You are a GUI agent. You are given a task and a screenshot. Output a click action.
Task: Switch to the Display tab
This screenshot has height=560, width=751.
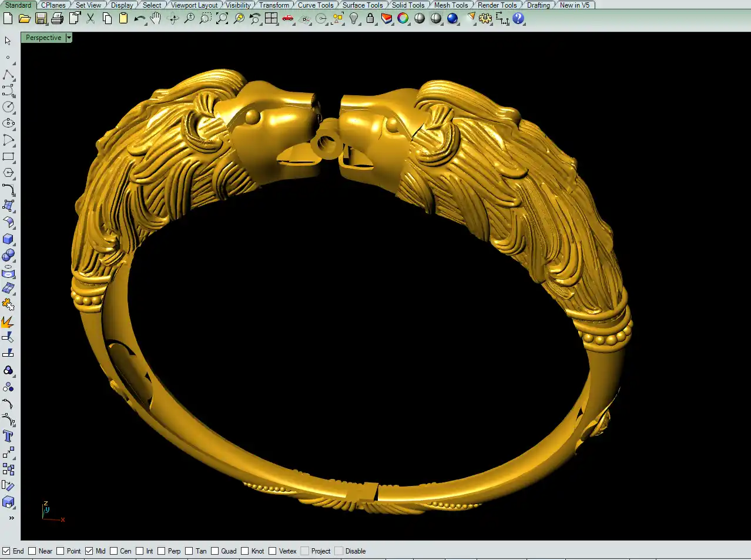(x=122, y=5)
